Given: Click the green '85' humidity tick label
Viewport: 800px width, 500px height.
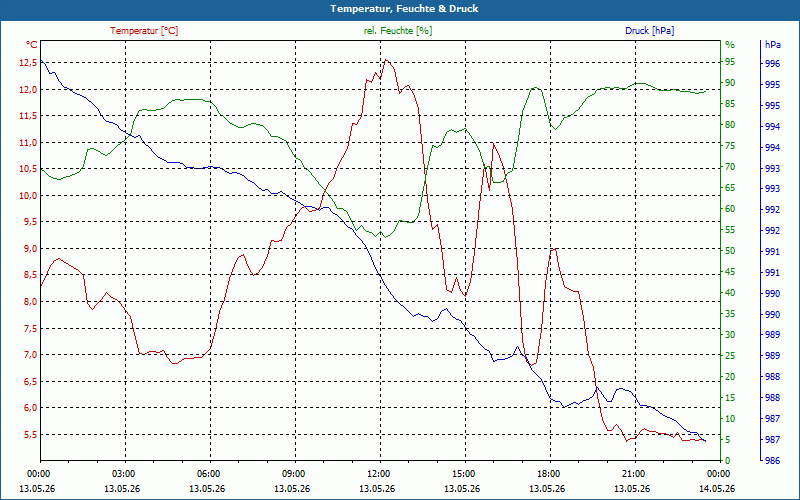Looking at the screenshot, I should (x=730, y=104).
